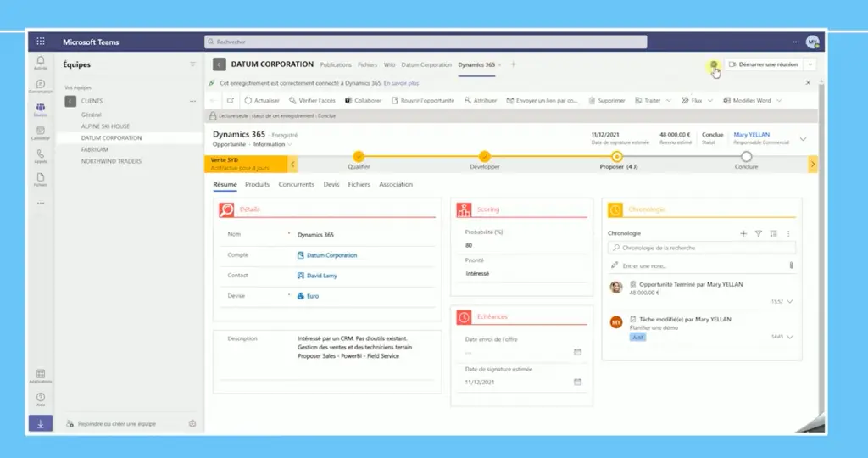Click the Rechercher search box
Viewport: 868px width, 458px height.
pyautogui.click(x=426, y=42)
